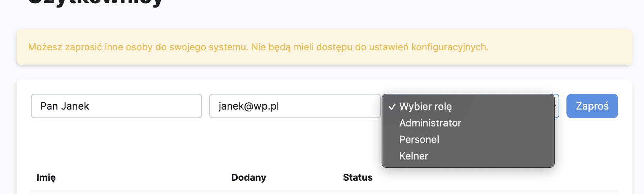
Task: Click the role select chevron arrow
Action: (555, 106)
